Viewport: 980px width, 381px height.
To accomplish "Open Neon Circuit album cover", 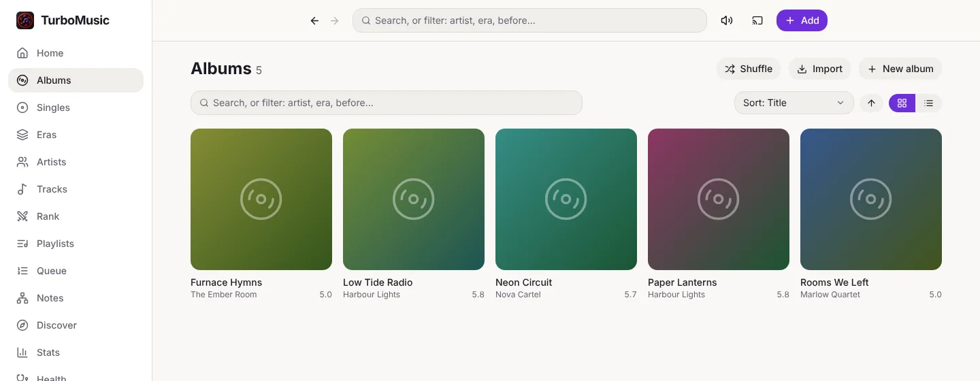I will click(x=566, y=199).
